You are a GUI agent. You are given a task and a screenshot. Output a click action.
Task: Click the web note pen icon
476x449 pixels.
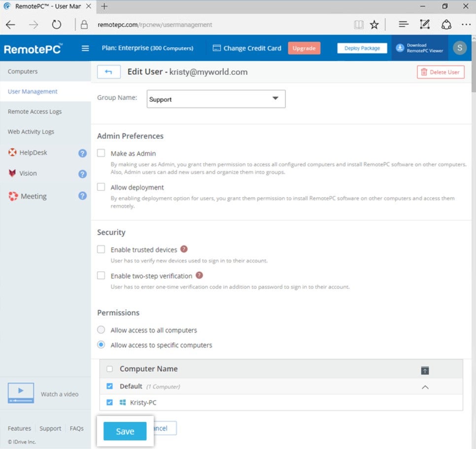[425, 24]
